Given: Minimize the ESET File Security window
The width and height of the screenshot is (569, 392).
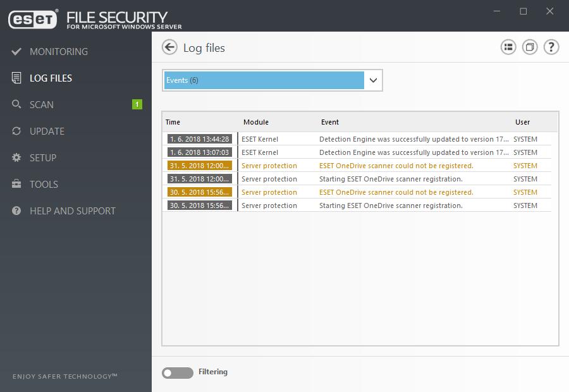Looking at the screenshot, I should click(497, 11).
